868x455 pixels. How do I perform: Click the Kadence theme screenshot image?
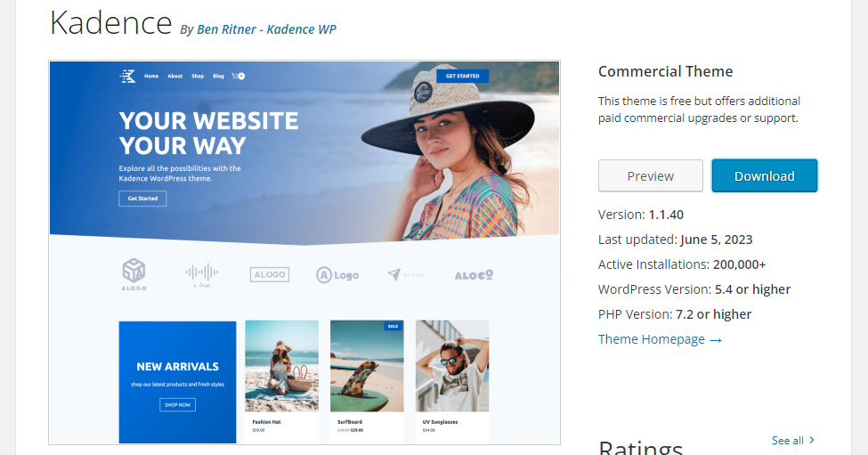(x=304, y=252)
